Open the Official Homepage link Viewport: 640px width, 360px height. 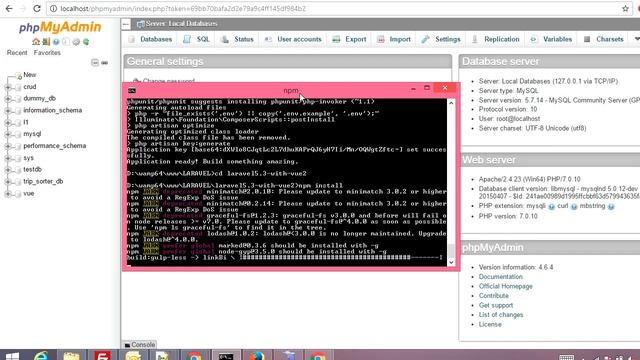pyautogui.click(x=506, y=286)
